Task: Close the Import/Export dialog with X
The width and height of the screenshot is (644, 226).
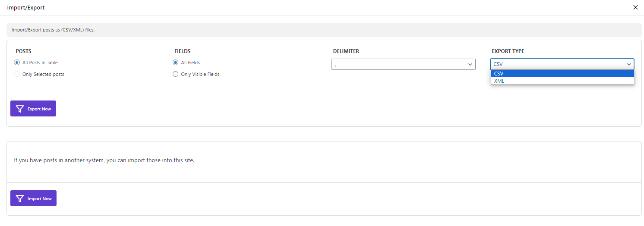Action: [x=635, y=7]
